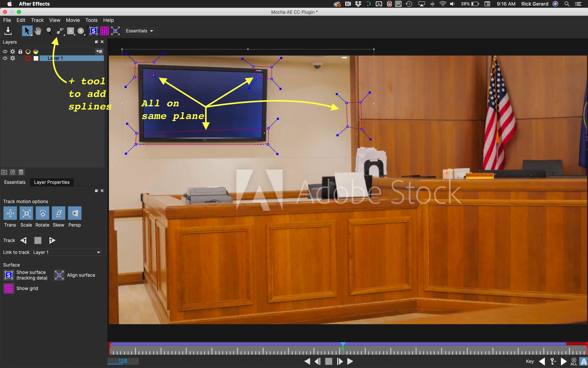Image resolution: width=588 pixels, height=368 pixels.
Task: Click the delete layer trash icon
Action: pos(21,172)
